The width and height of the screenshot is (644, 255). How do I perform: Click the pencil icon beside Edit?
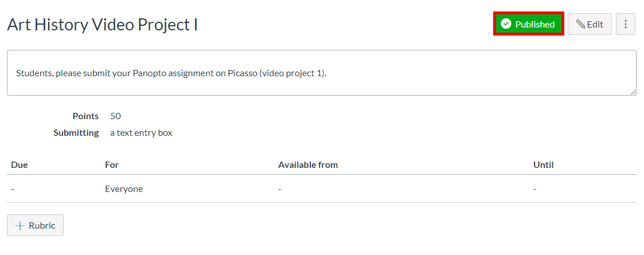(581, 24)
